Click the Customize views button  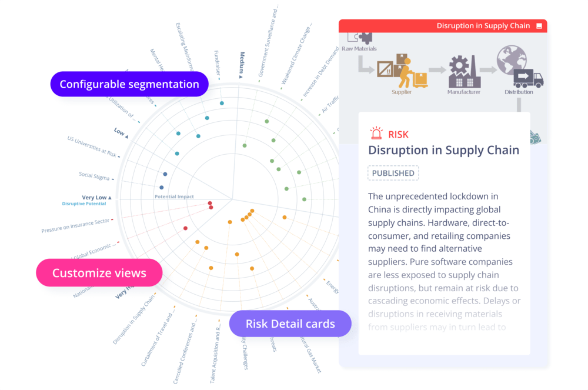pos(99,273)
